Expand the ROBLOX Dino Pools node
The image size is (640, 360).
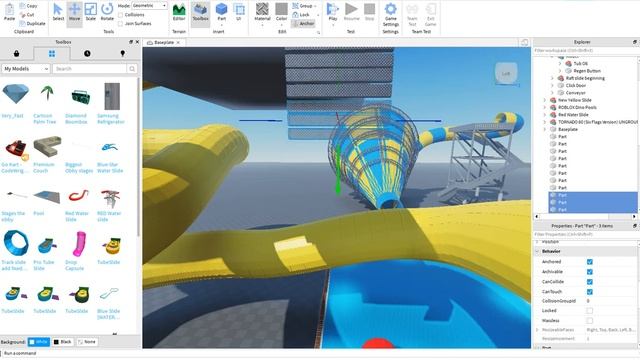tap(544, 107)
